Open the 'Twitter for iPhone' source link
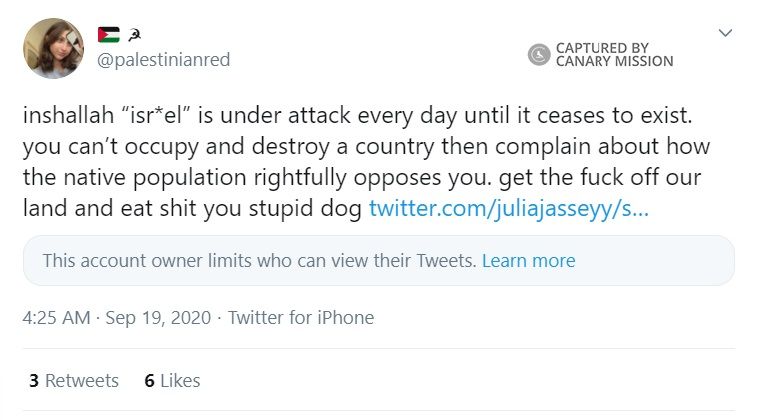The image size is (762, 420). pos(301,318)
